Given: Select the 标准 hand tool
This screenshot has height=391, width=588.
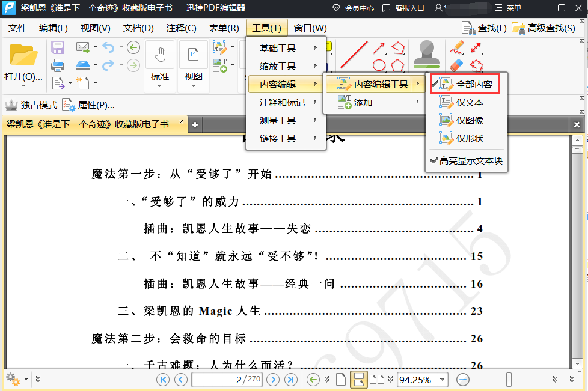Looking at the screenshot, I should (160, 55).
